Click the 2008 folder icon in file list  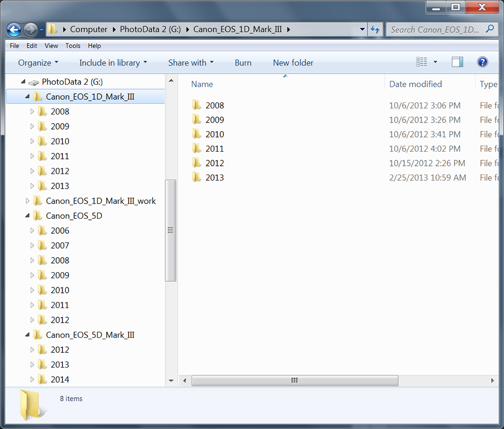pyautogui.click(x=197, y=105)
